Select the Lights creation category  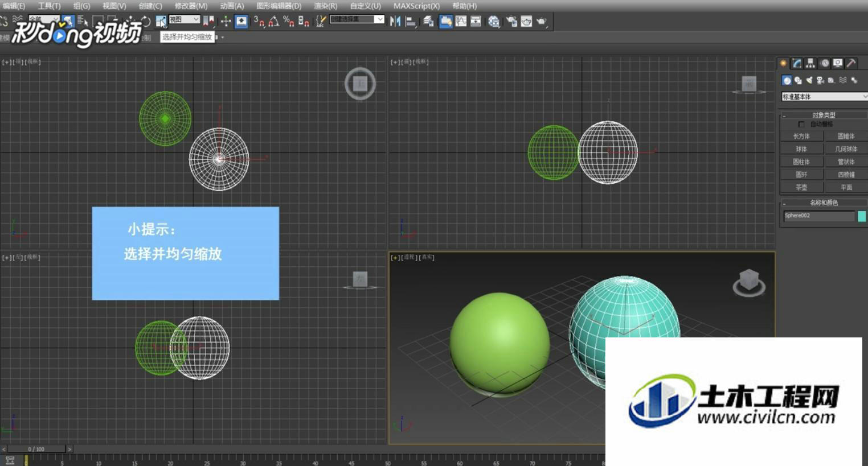[x=809, y=80]
